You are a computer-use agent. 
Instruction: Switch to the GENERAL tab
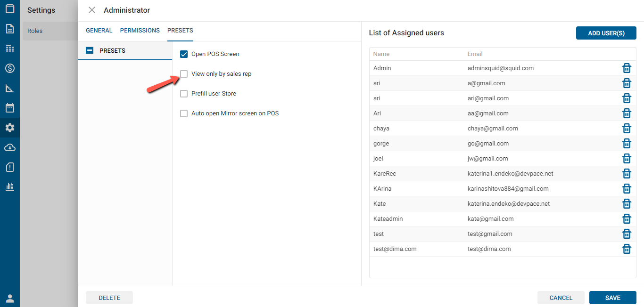coord(99,31)
